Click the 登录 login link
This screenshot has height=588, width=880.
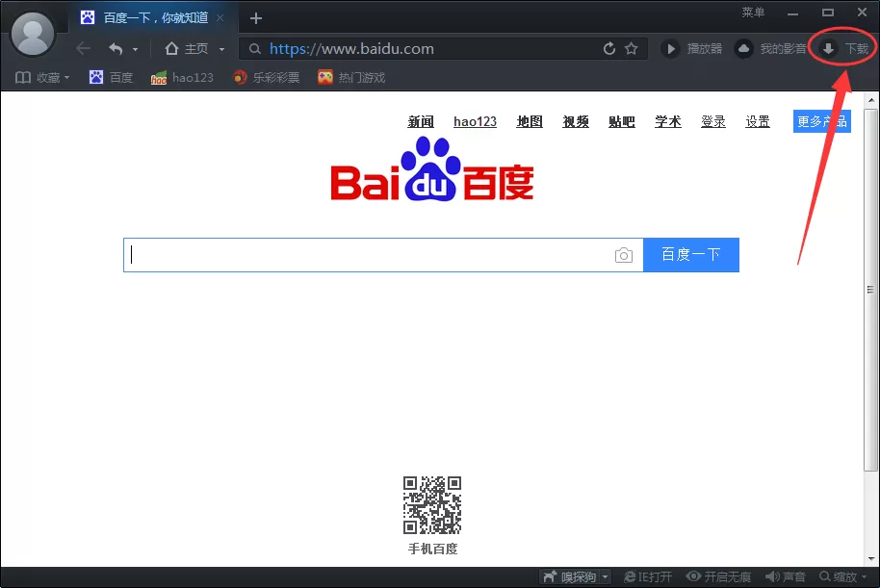click(713, 121)
